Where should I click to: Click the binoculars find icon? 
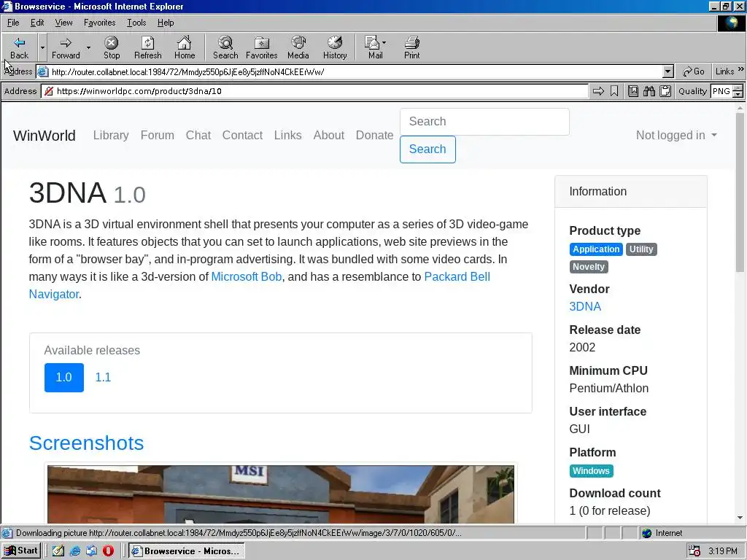(649, 91)
